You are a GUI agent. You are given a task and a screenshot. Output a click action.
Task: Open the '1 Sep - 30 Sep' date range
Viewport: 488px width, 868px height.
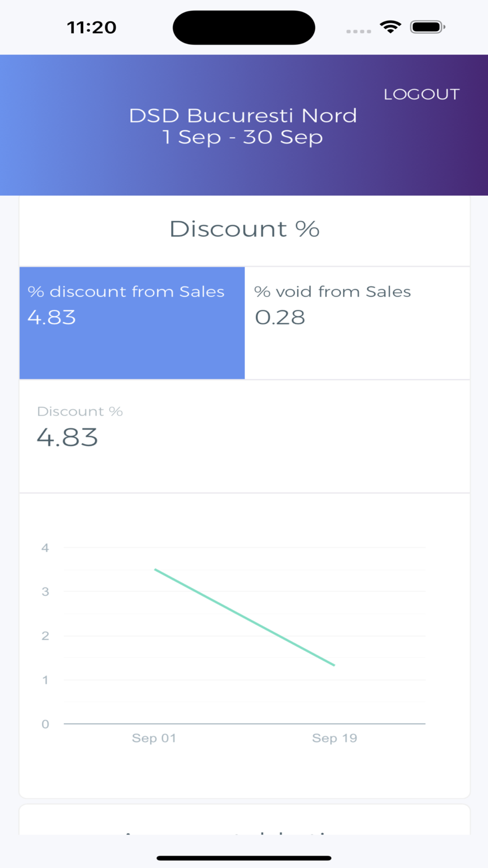243,137
